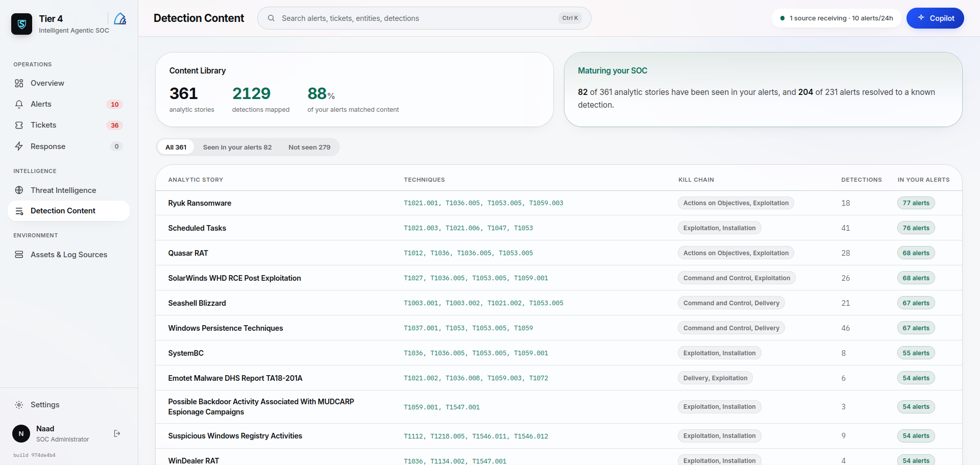Open the Seashell Blizzard story
Screen dimensions: 980x465
point(197,303)
